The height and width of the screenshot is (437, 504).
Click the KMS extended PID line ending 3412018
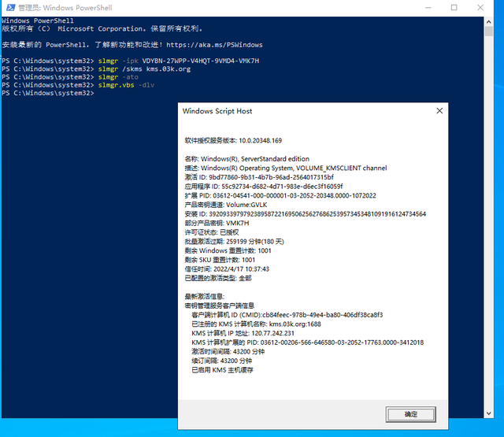coord(308,343)
